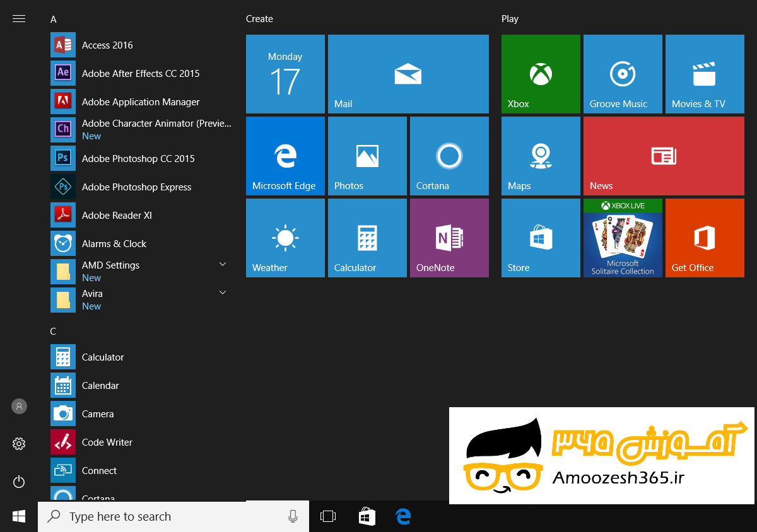The image size is (757, 532).
Task: Open Calculator from the app list
Action: click(142, 357)
